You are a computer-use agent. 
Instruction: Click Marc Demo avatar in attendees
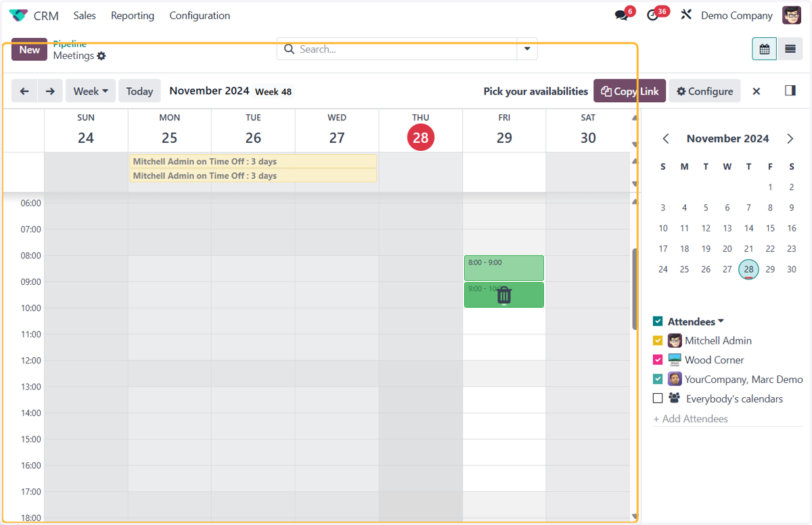(x=675, y=379)
